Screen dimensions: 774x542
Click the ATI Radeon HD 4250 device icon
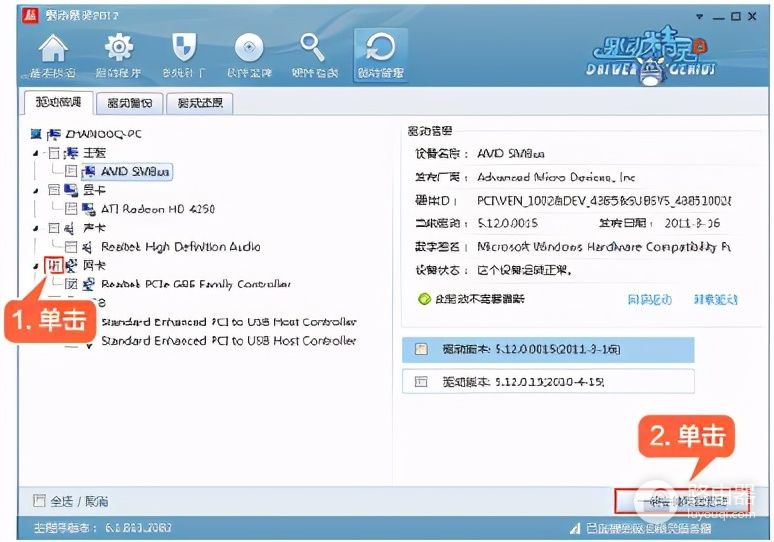point(88,209)
